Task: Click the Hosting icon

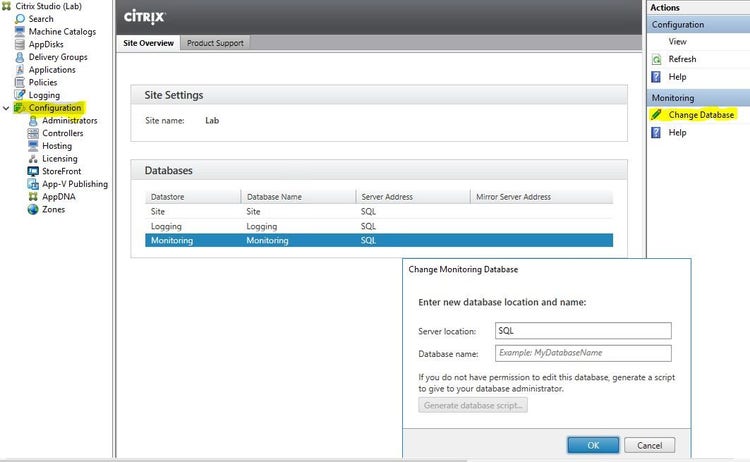Action: [x=33, y=146]
